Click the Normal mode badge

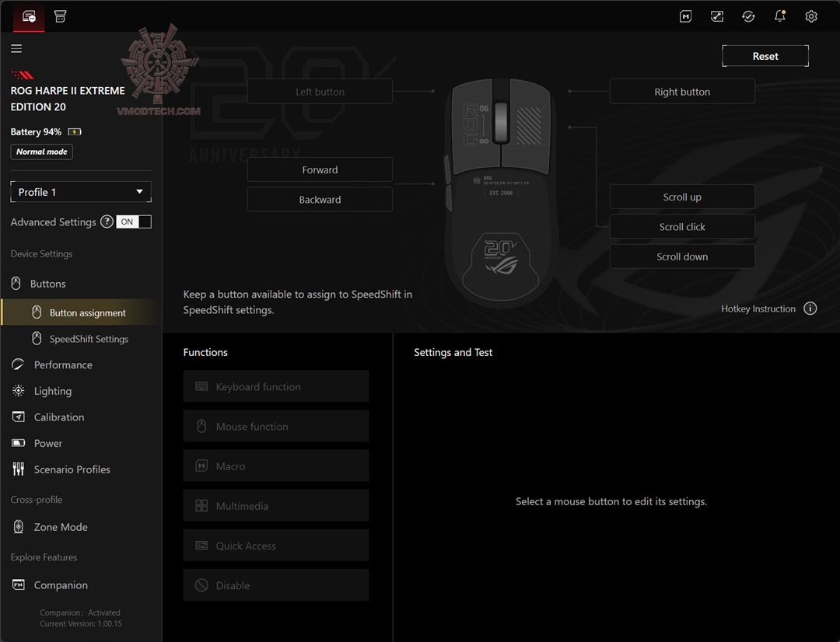(x=42, y=152)
